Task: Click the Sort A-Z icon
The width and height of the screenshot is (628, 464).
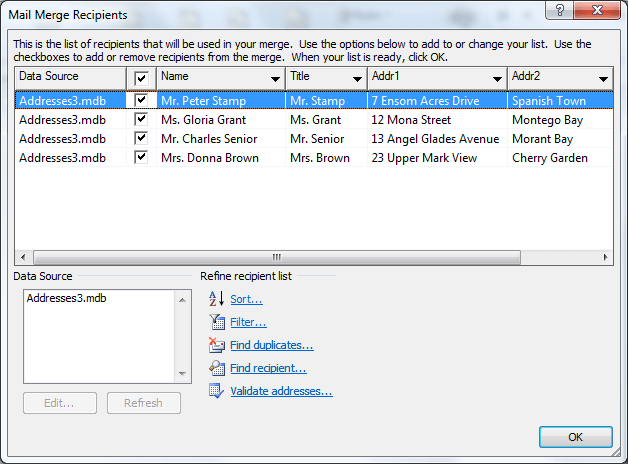Action: (216, 299)
